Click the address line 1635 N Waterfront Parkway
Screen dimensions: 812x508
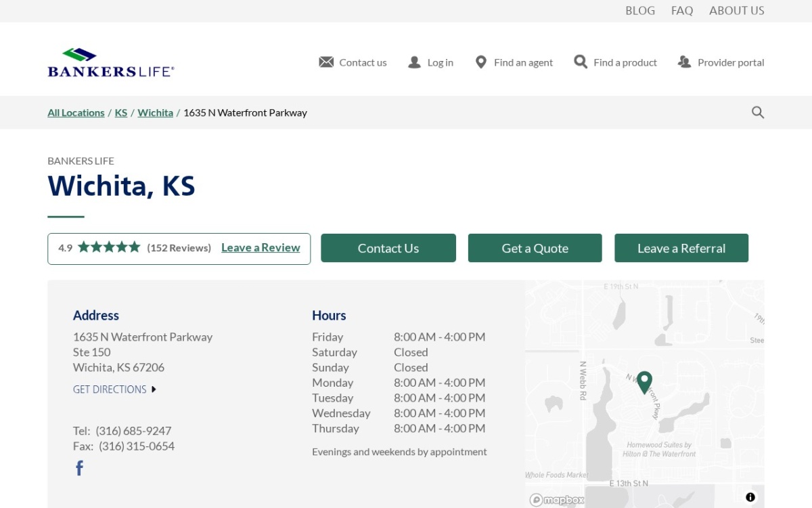pyautogui.click(x=143, y=337)
